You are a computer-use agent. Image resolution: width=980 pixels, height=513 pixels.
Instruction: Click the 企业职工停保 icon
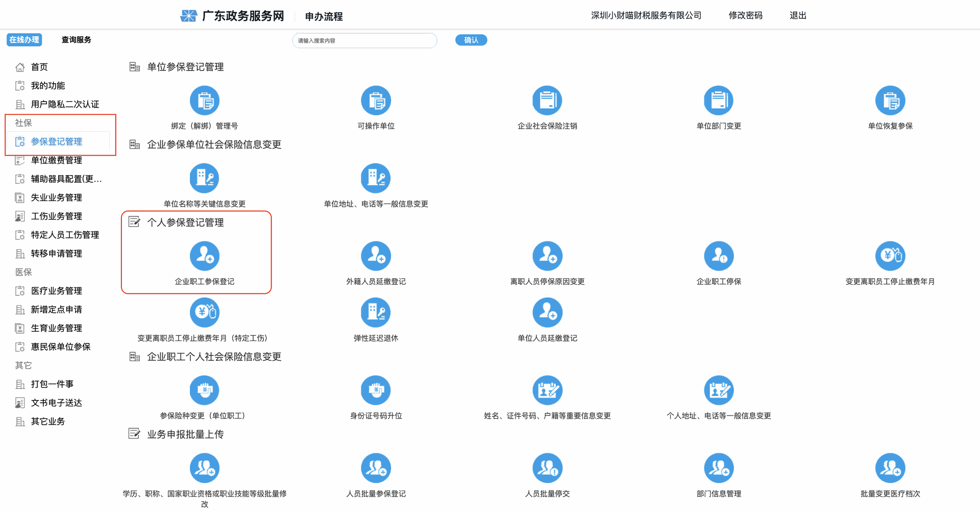pyautogui.click(x=719, y=256)
